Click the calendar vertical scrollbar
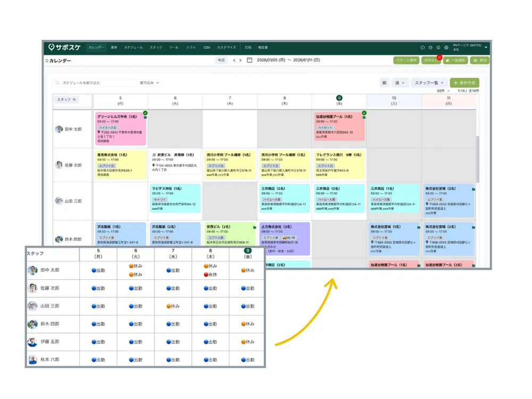This screenshot has width=532, height=399. pyautogui.click(x=478, y=159)
